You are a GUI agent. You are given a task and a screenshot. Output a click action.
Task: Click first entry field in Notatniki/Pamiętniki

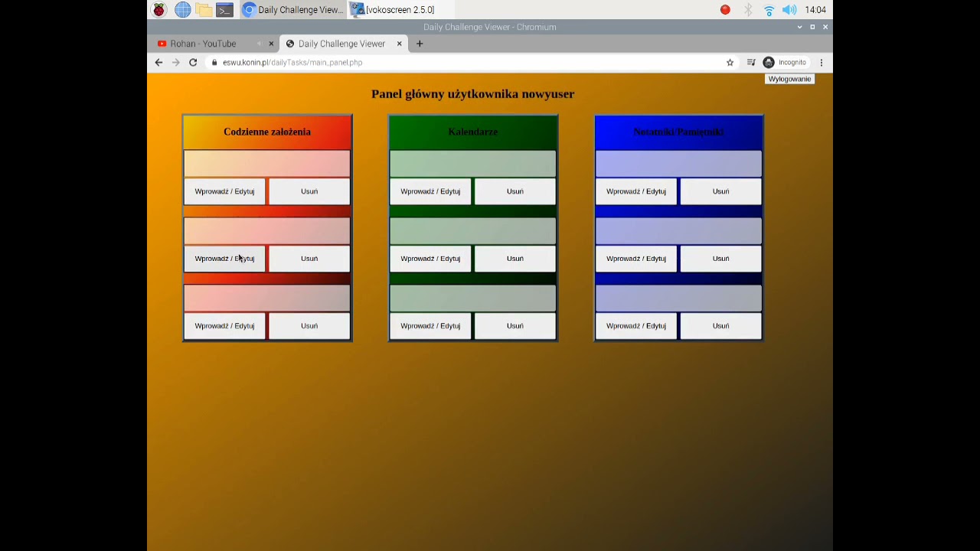tap(679, 163)
